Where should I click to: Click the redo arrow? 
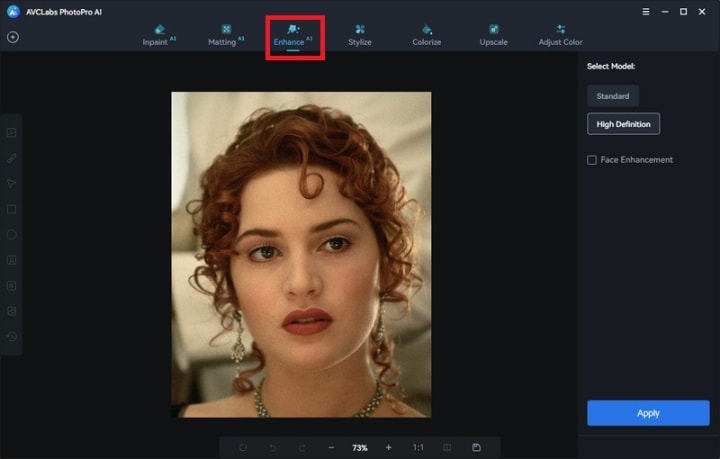[x=302, y=447]
